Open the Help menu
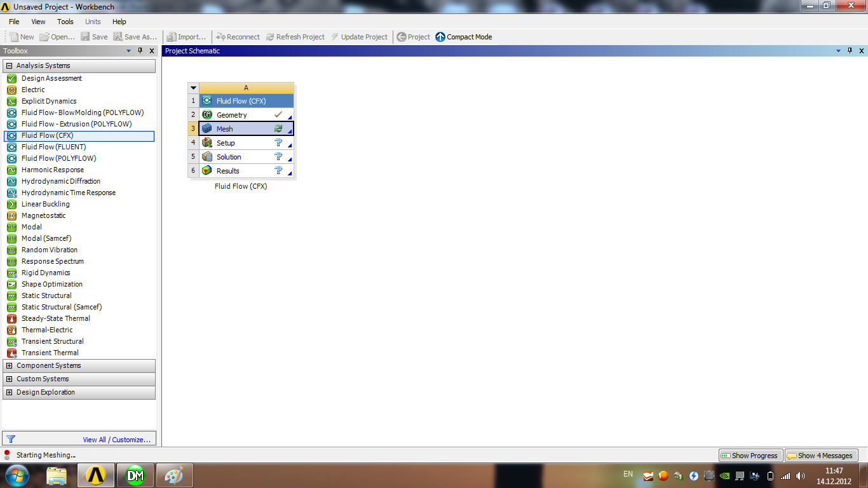The image size is (868, 488). click(x=119, y=22)
